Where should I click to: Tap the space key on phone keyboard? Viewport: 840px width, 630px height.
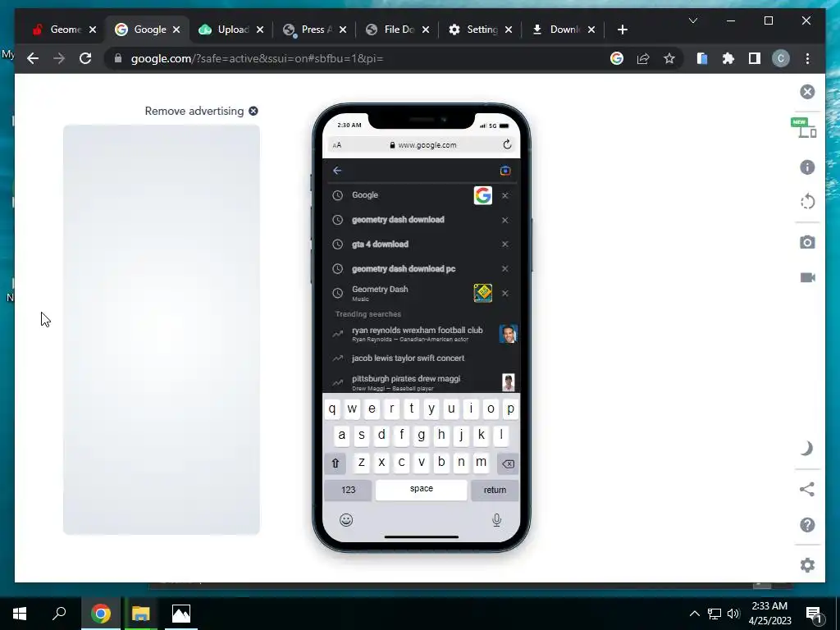point(421,490)
